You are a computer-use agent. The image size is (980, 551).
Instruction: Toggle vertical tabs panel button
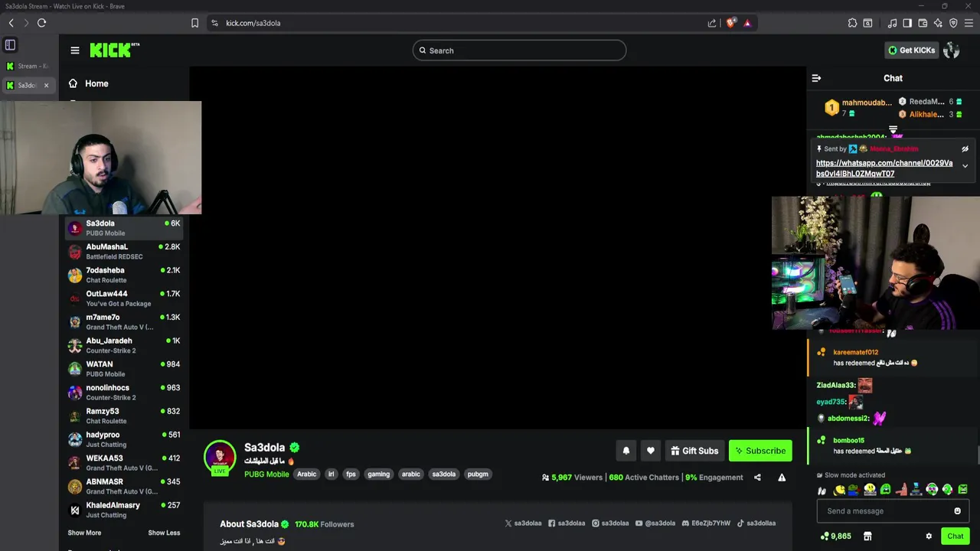pyautogui.click(x=10, y=45)
